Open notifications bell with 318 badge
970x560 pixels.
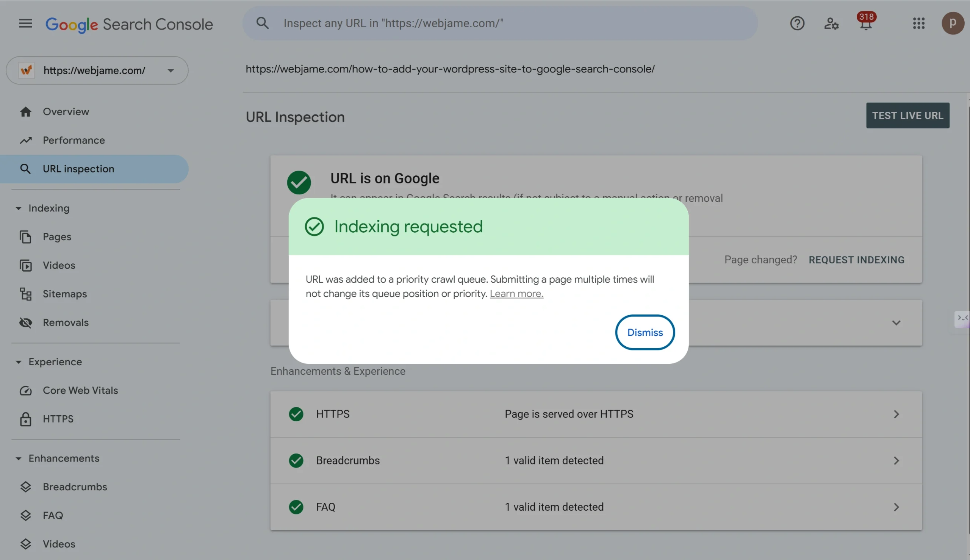pyautogui.click(x=866, y=22)
